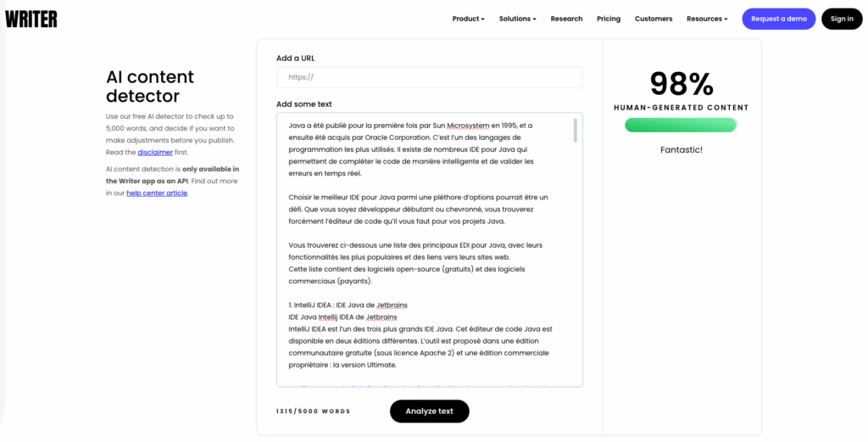Click the text area scrollbar thumb
The height and width of the screenshot is (442, 868).
pyautogui.click(x=576, y=130)
